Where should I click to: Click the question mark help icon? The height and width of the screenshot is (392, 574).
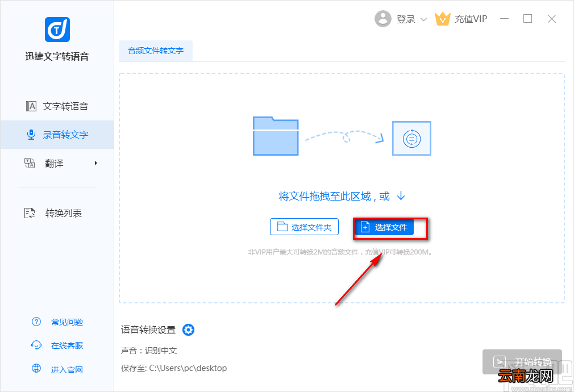[x=36, y=322]
